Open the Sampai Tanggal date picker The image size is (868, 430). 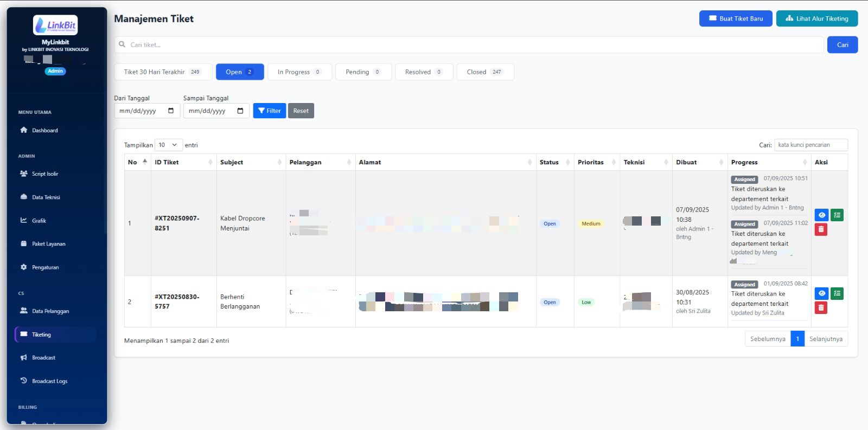tap(240, 111)
